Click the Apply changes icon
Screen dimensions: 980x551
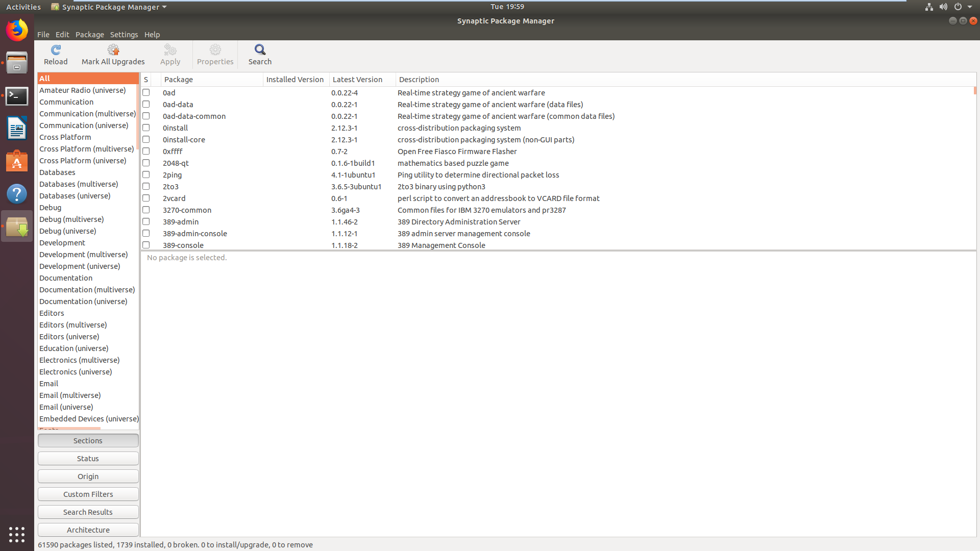(169, 54)
